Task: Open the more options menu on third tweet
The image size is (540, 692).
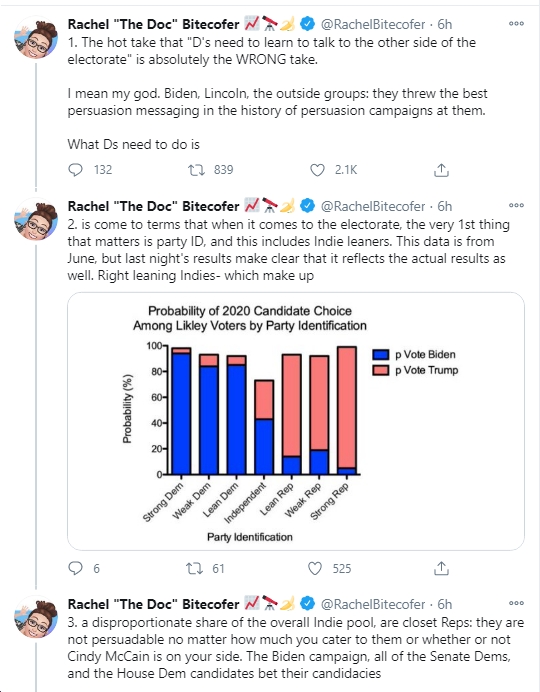Action: click(516, 603)
